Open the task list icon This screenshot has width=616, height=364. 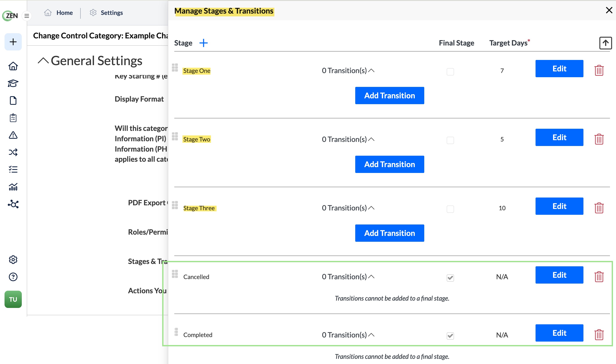point(13,169)
